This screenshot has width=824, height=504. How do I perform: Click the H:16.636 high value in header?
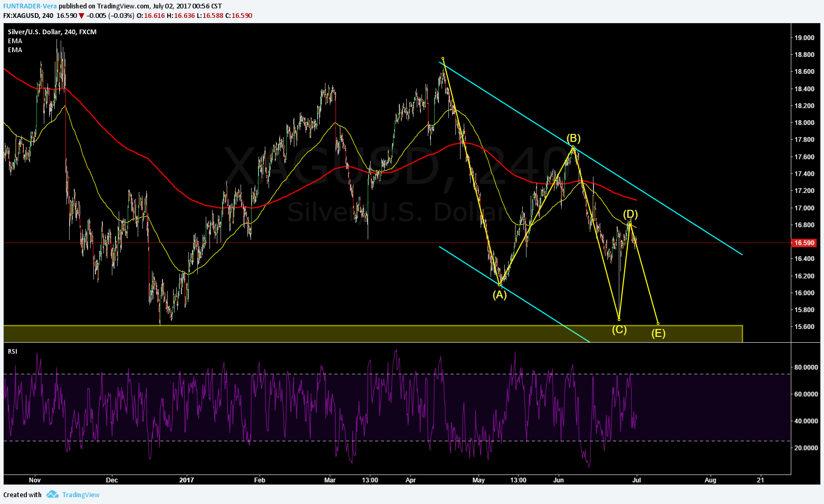(180, 15)
